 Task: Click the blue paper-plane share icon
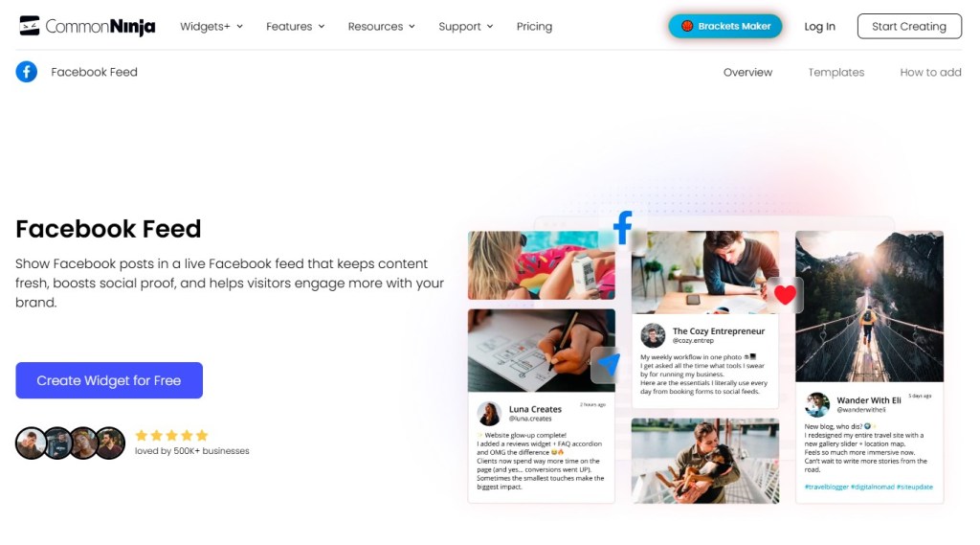coord(606,364)
